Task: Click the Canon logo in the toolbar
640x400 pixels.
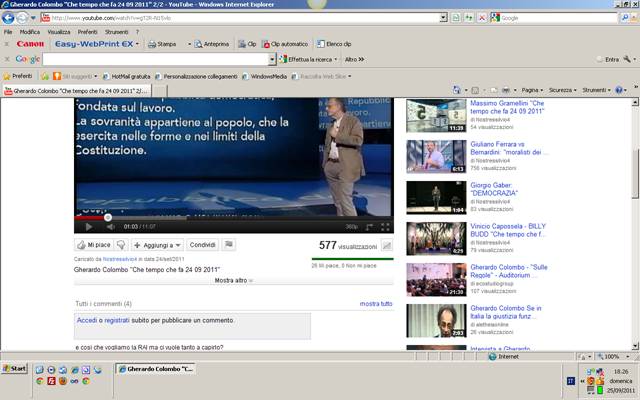Action: click(30, 44)
